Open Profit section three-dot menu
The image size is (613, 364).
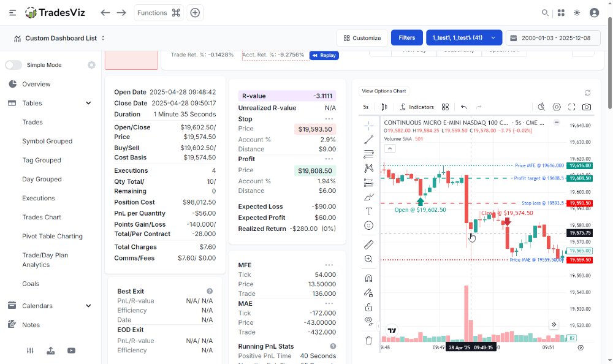tap(329, 159)
